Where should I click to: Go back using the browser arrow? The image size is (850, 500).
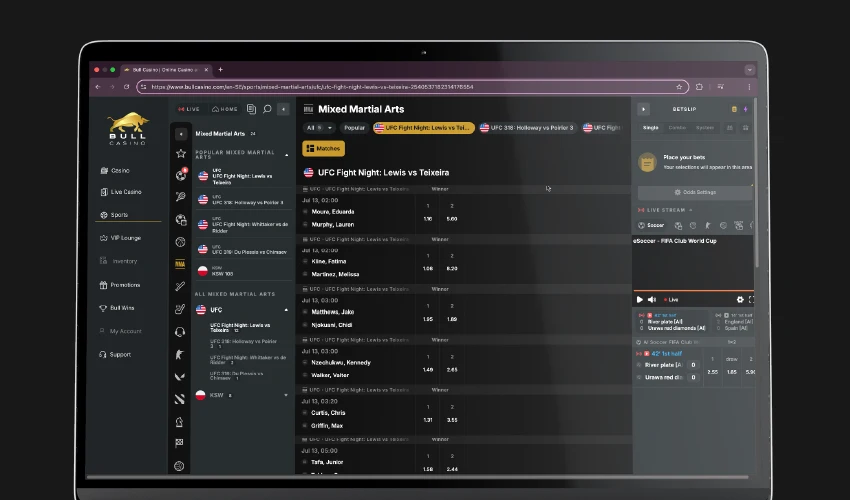98,87
